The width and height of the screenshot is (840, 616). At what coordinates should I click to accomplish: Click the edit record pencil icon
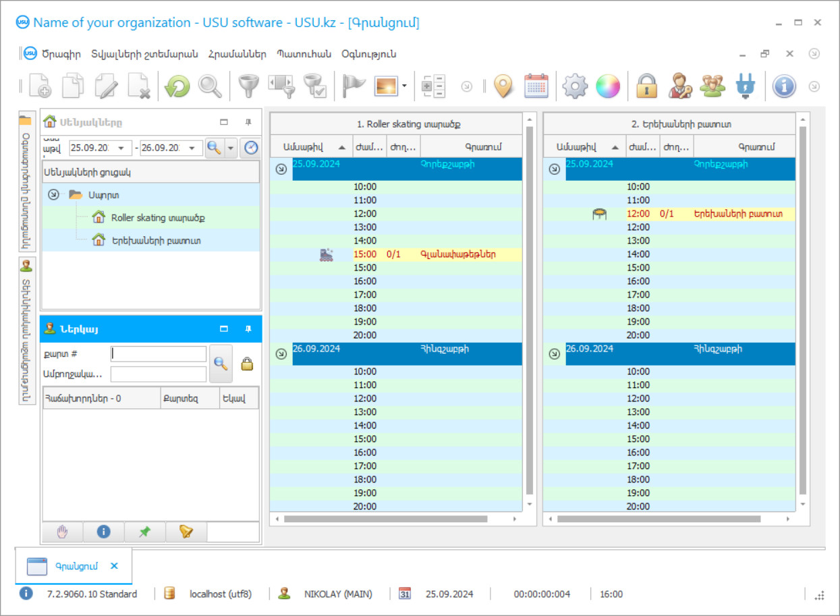107,86
